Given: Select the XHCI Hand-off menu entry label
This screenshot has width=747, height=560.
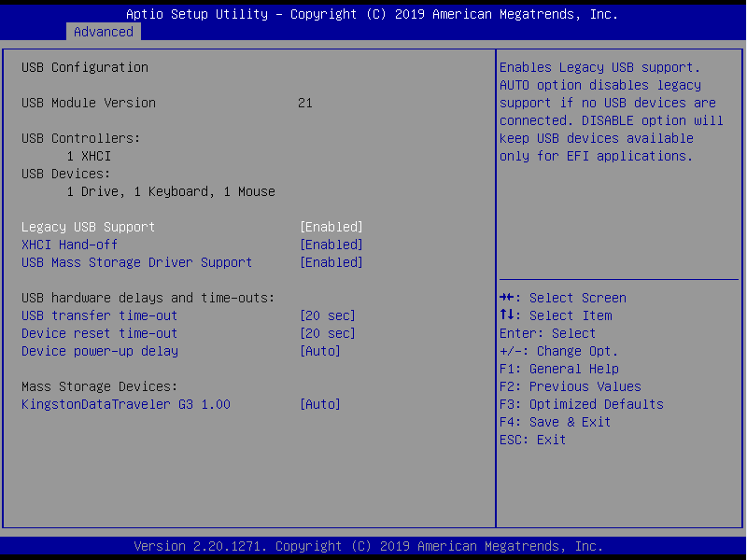Looking at the screenshot, I should [x=69, y=245].
